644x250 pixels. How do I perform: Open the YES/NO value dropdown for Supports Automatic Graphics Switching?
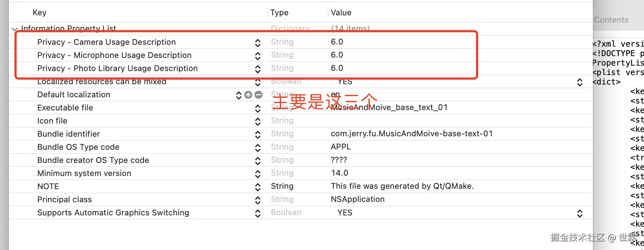pos(580,213)
